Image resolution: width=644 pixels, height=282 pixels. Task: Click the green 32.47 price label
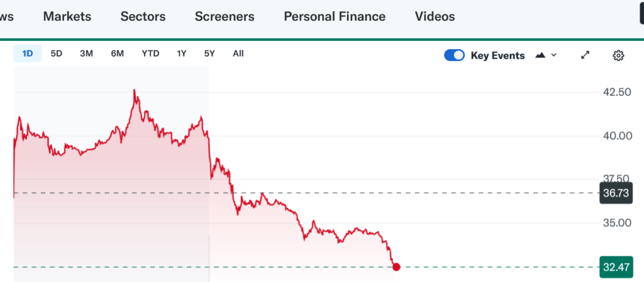pyautogui.click(x=616, y=267)
